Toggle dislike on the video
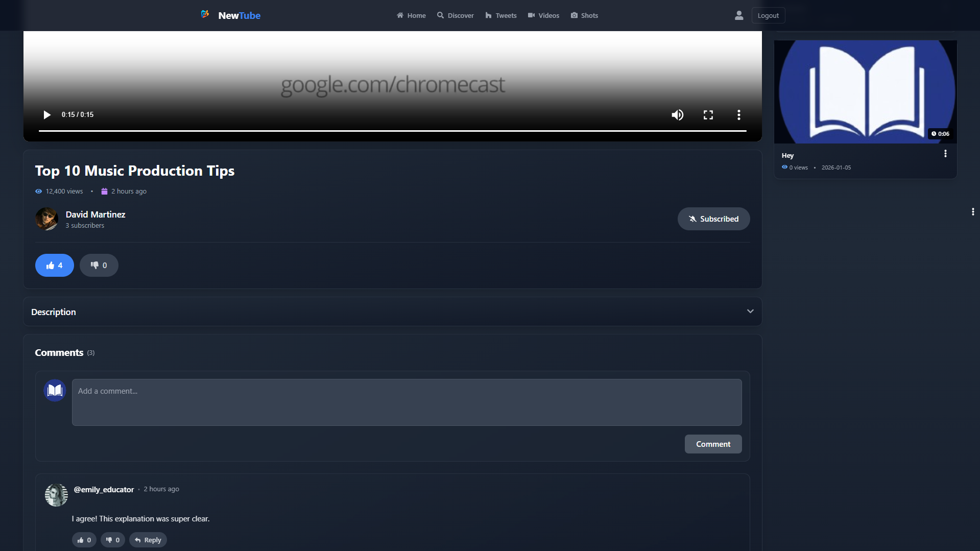980x551 pixels. 99,266
